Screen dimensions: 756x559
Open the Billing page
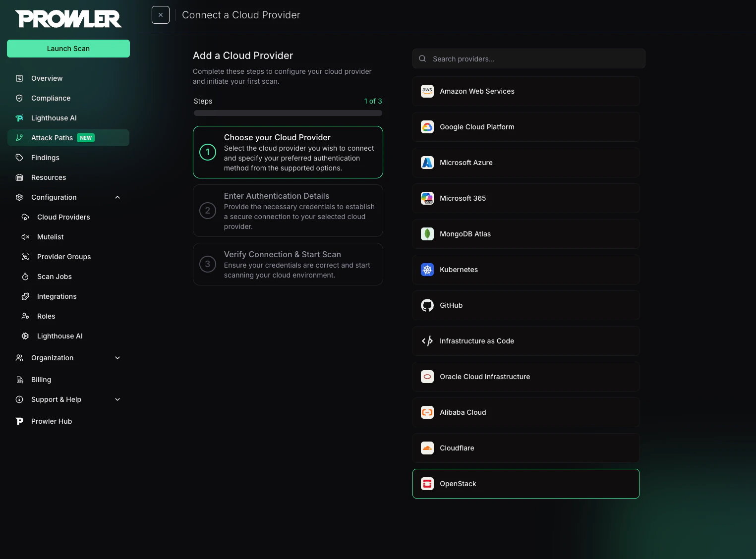coord(41,380)
